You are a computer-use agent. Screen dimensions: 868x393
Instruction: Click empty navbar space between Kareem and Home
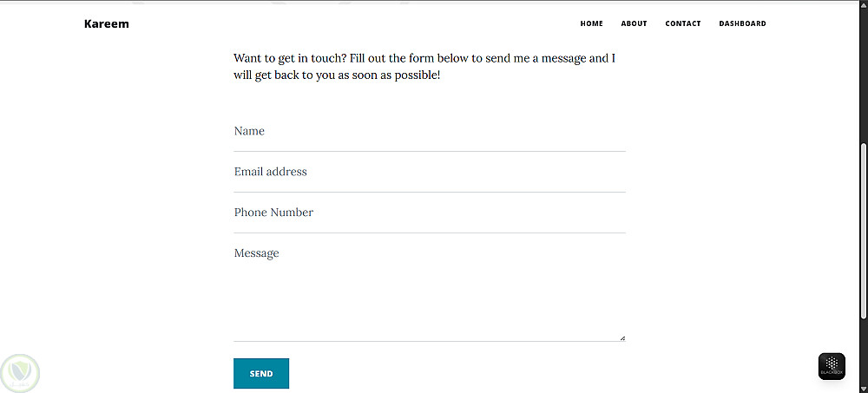coord(347,23)
